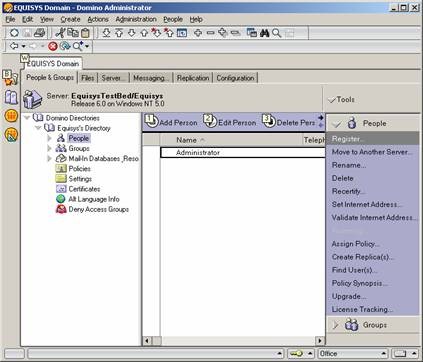Image resolution: width=423 pixels, height=362 pixels.
Task: Toggle the Tools pane checkmark
Action: 332,100
